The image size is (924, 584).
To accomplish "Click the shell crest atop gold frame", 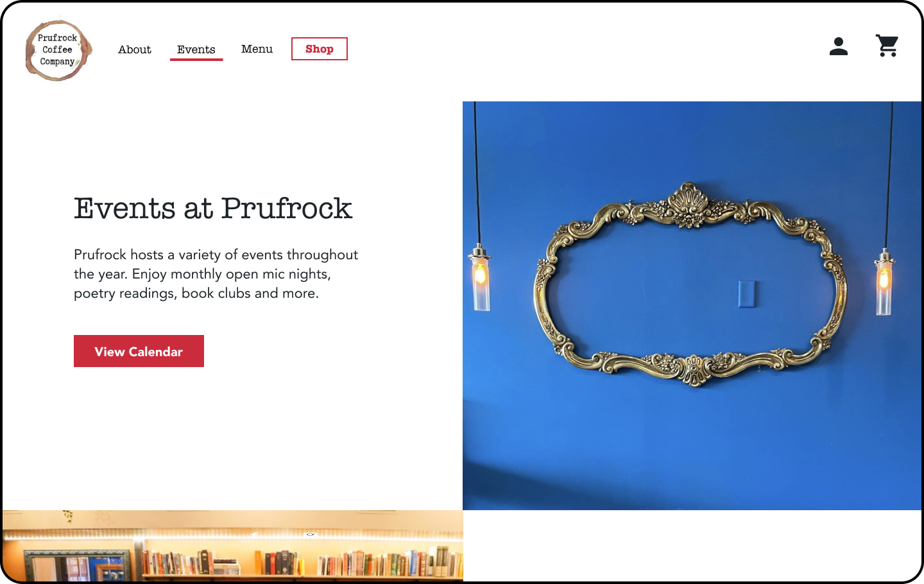I will pos(689,203).
